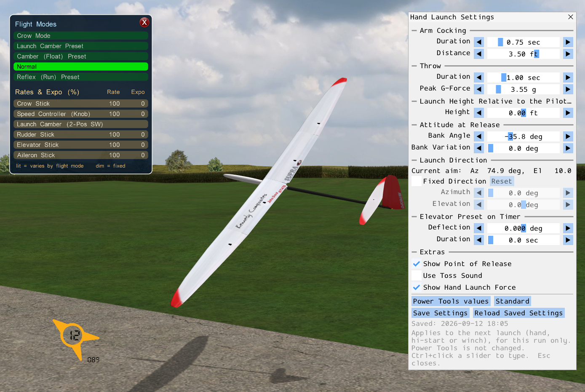
Task: Collapse the Throw section
Action: pos(414,66)
